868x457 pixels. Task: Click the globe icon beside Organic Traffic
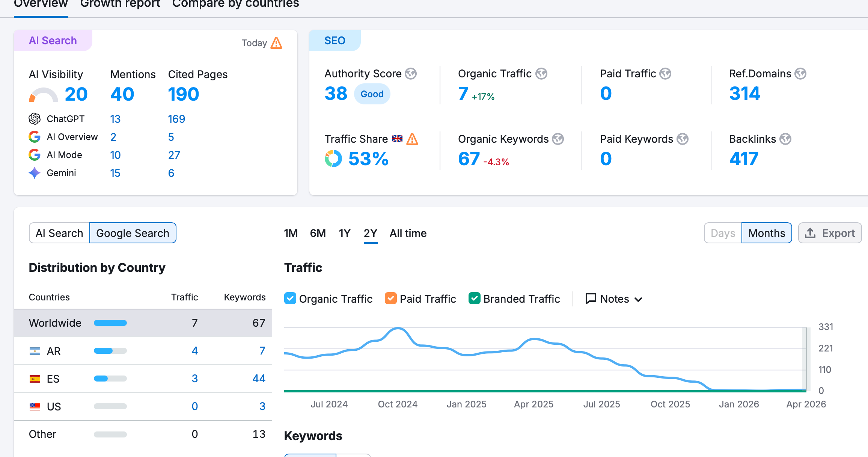[x=541, y=74]
